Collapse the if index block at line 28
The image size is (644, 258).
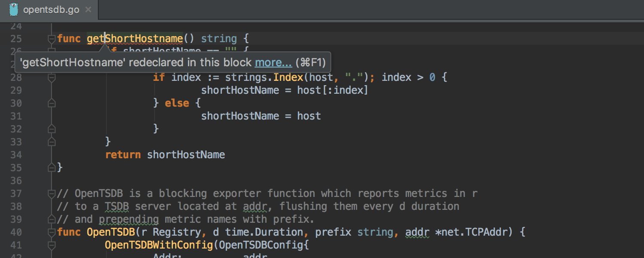click(x=52, y=78)
